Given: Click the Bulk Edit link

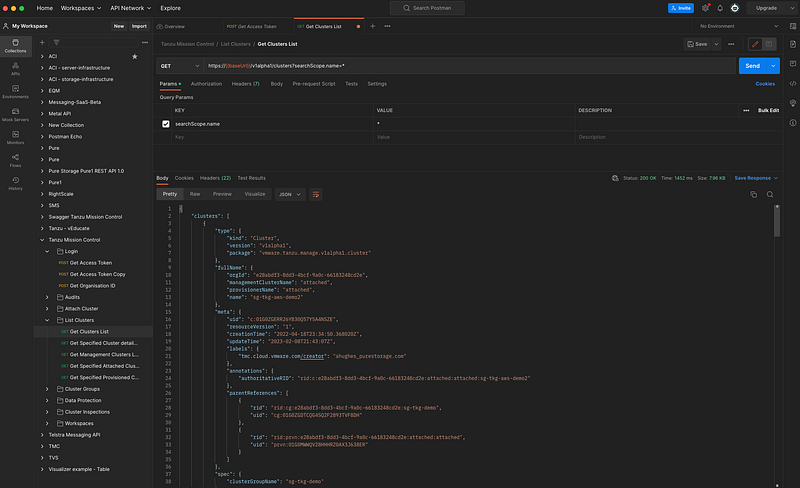Looking at the screenshot, I should 768,110.
